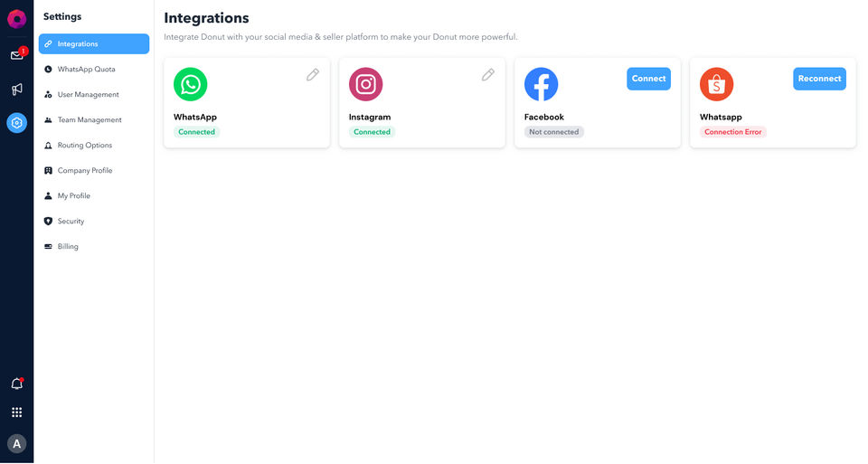
Task: Open the inbox mail icon
Action: pos(16,55)
